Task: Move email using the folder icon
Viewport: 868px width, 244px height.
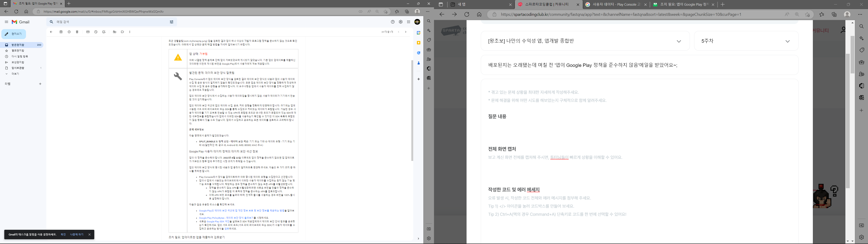Action: tap(115, 32)
